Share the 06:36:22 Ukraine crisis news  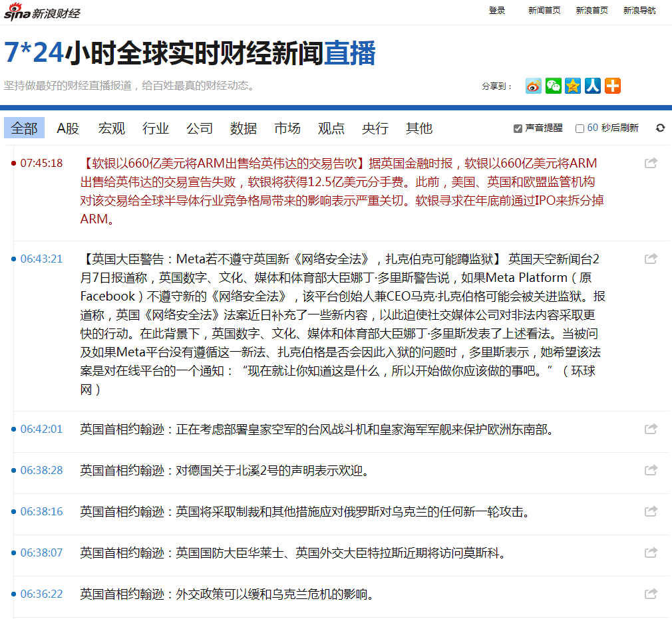(651, 594)
